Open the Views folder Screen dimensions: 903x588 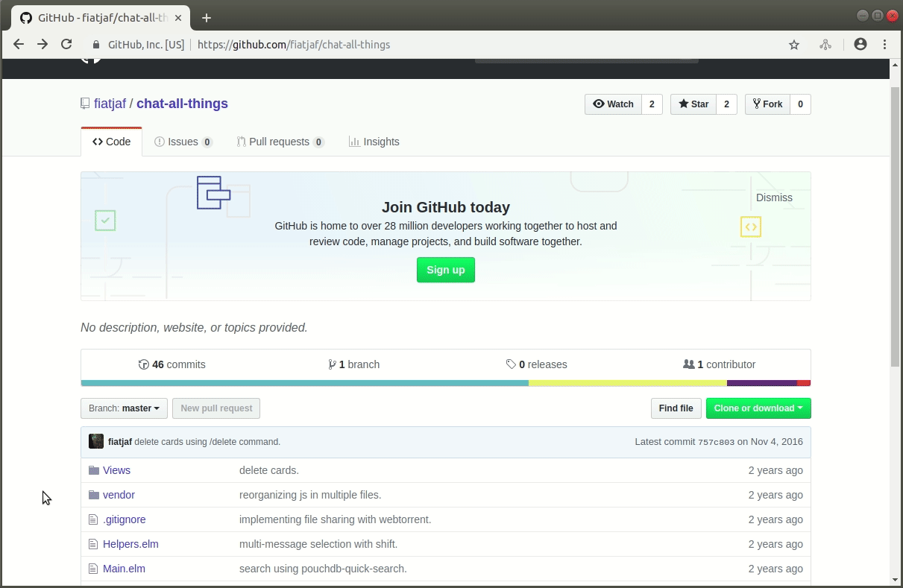click(116, 470)
